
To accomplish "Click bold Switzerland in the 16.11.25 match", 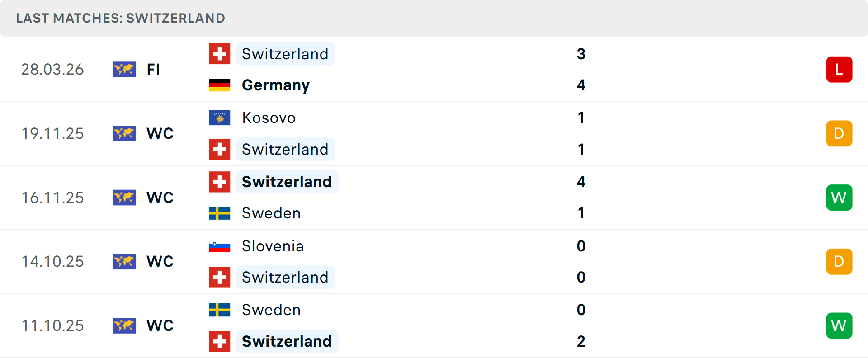I will click(287, 182).
